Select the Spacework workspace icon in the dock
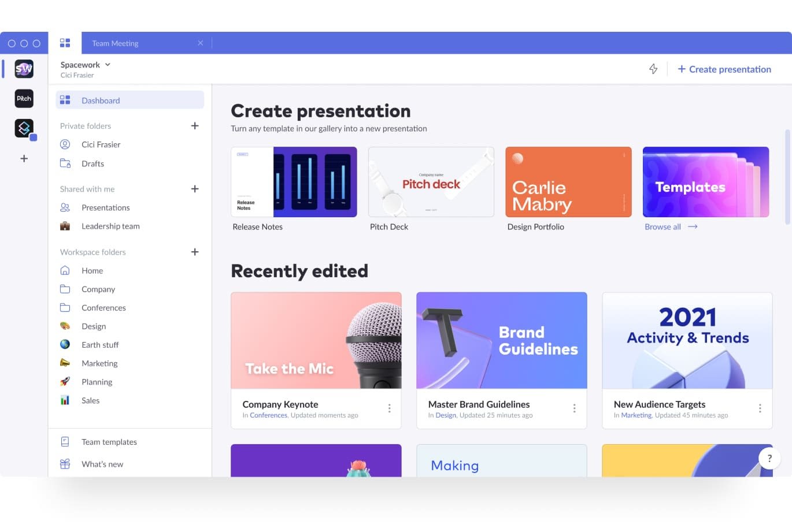Viewport: 792px width, 532px height. (24, 68)
